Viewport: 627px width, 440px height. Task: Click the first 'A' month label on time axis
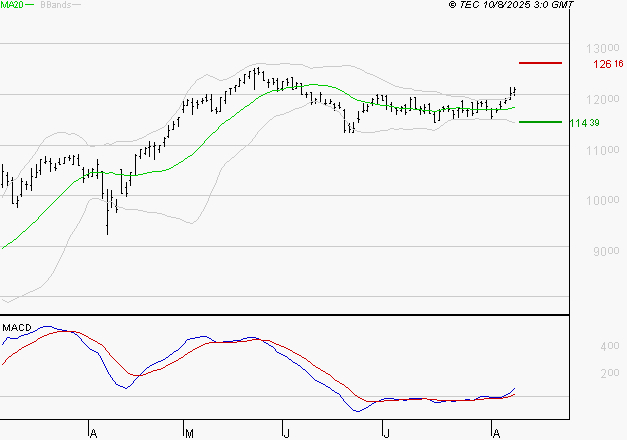(x=93, y=433)
